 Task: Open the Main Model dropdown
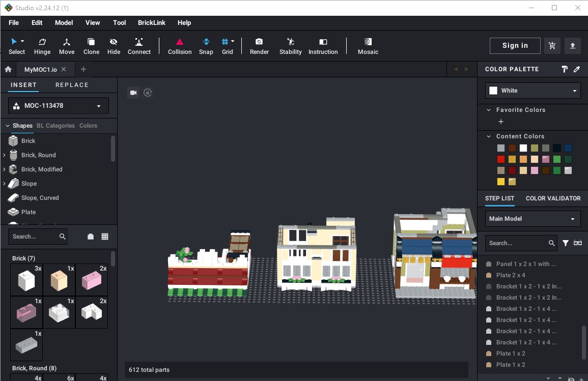pos(533,219)
